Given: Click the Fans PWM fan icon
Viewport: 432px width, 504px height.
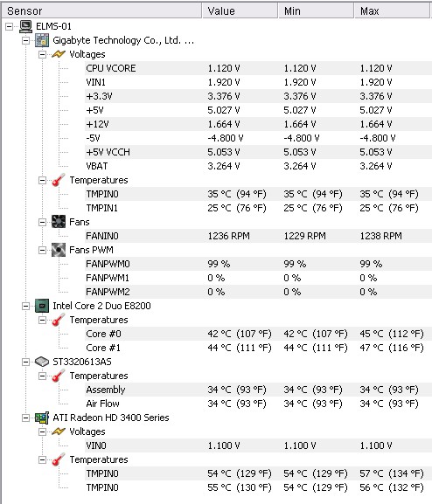Looking at the screenshot, I should tap(59, 250).
